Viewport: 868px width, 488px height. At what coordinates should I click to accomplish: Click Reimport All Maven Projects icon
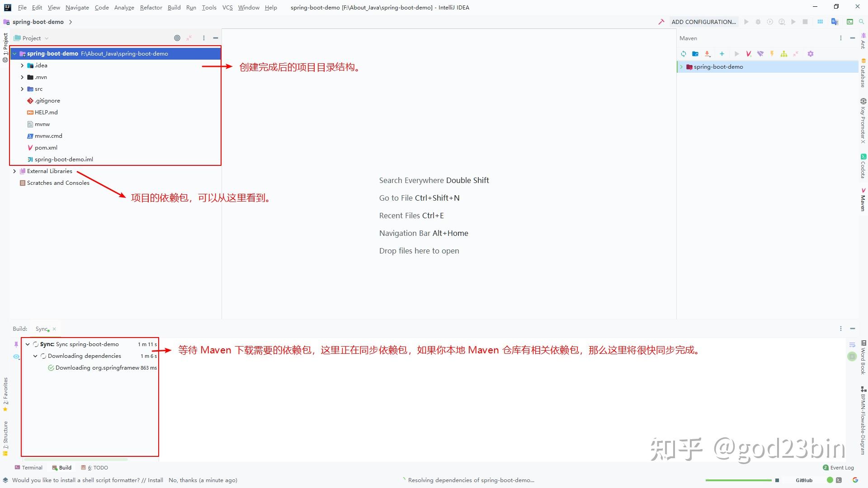684,54
